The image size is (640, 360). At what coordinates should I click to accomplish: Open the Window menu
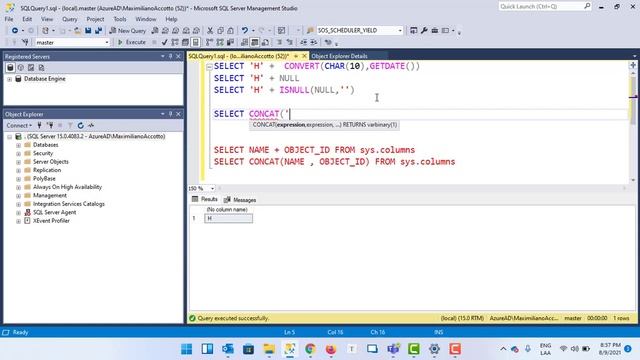tap(145, 19)
